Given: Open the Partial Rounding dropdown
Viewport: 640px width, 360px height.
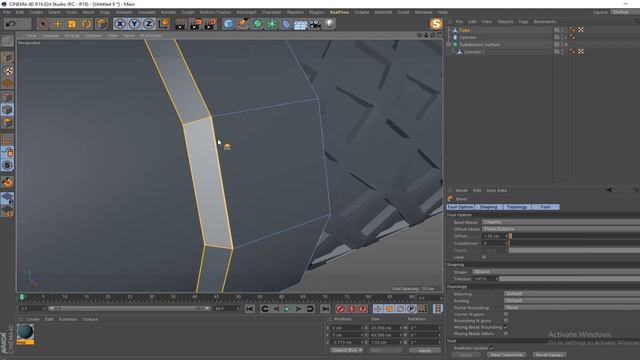Looking at the screenshot, I should coord(572,307).
